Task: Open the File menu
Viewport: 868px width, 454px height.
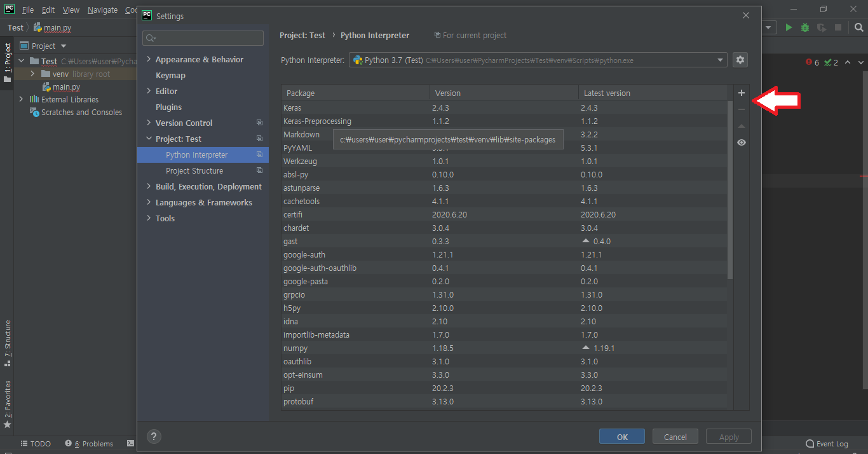Action: [x=28, y=10]
